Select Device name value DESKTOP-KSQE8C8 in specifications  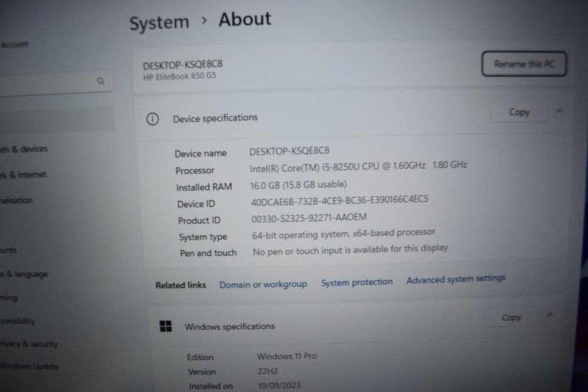click(289, 151)
